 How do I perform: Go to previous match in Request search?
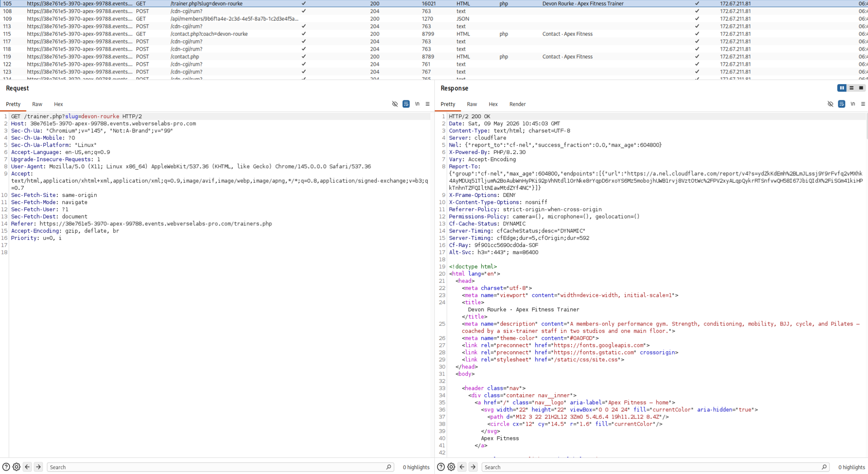[x=27, y=467]
